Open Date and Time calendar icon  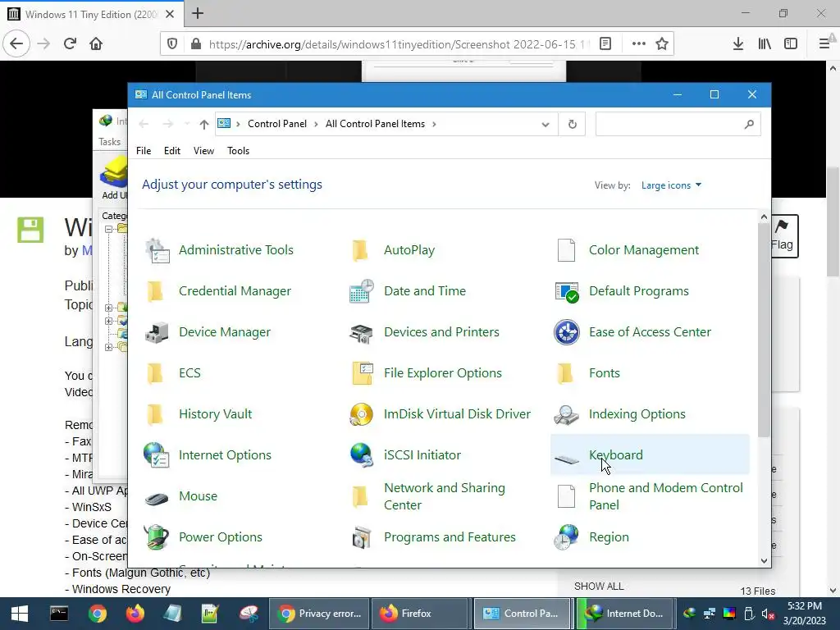361,291
